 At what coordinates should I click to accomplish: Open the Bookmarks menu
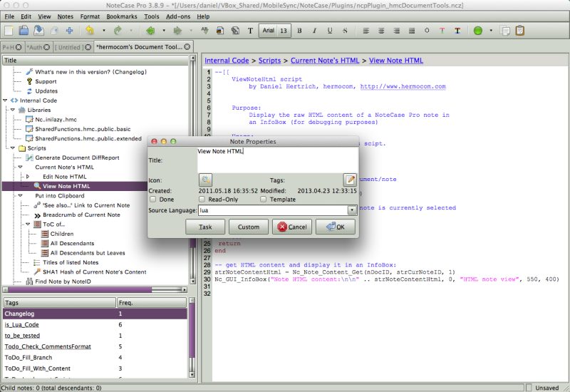tap(121, 16)
